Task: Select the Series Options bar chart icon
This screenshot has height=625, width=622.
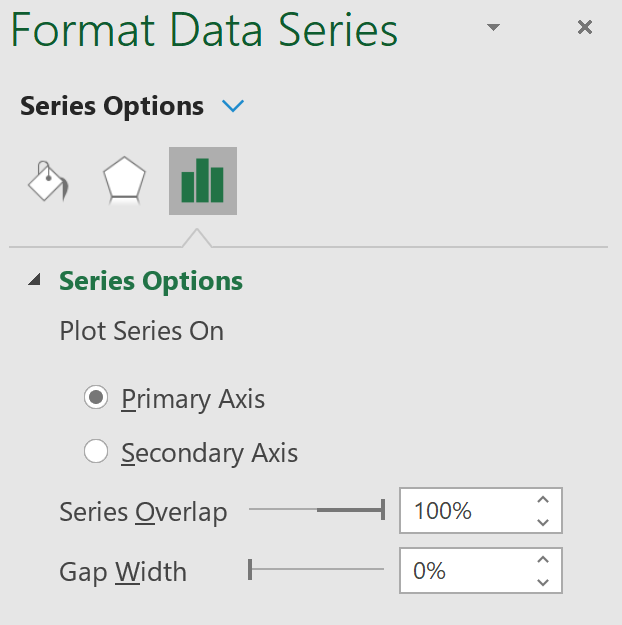Action: click(x=203, y=181)
